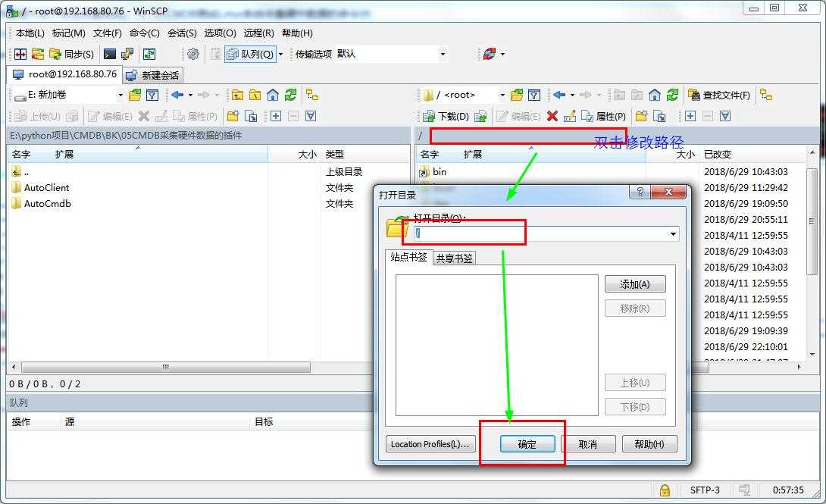
Task: Open the Remote (远程) menu
Action: coord(258,33)
